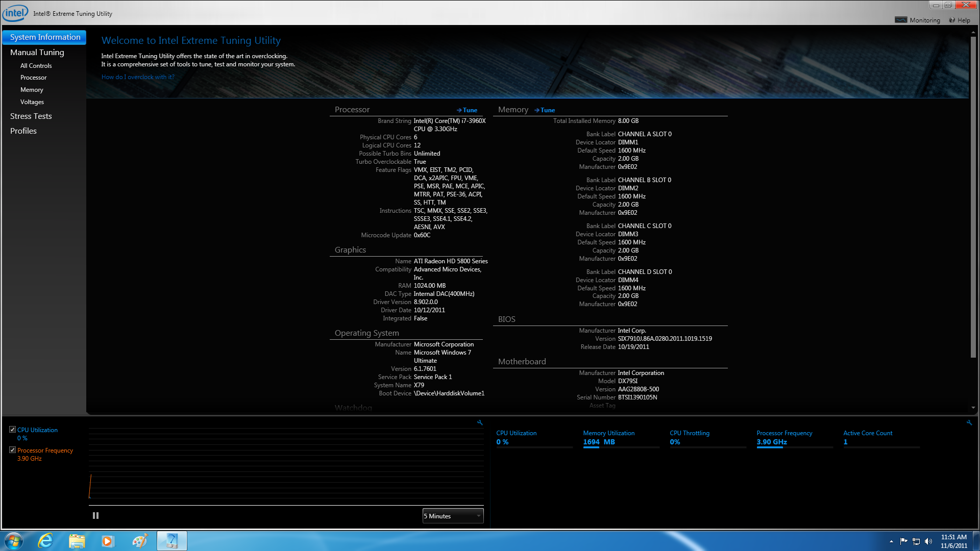Image resolution: width=980 pixels, height=551 pixels.
Task: Launch Internet Explorer from taskbar
Action: tap(46, 541)
